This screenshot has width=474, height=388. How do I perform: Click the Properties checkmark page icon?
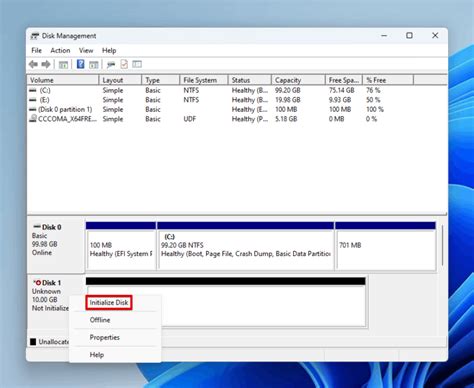[124, 64]
